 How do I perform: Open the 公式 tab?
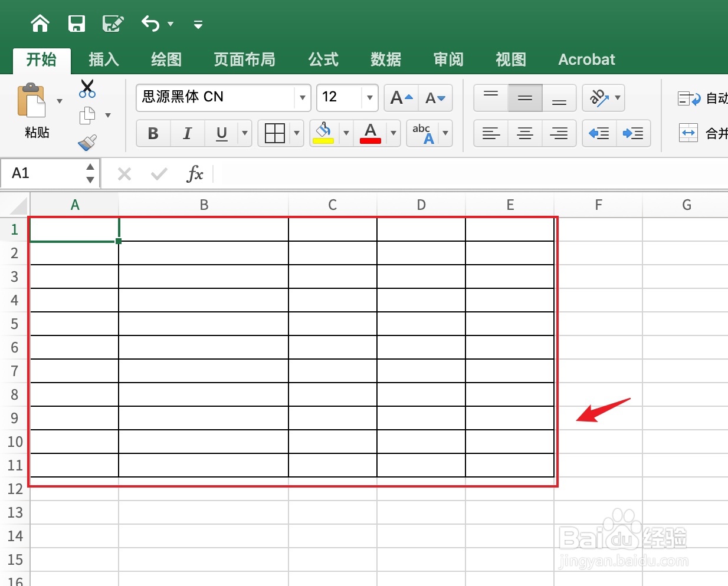coord(323,60)
